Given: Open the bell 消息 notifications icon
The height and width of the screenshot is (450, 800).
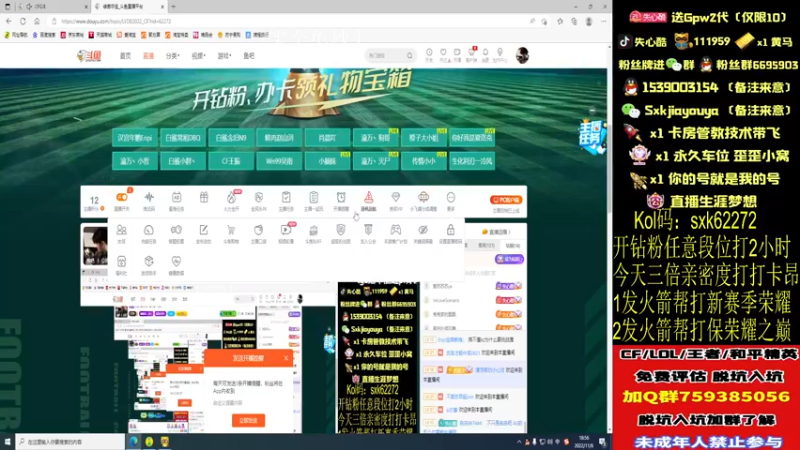Looking at the screenshot, I should click(x=485, y=55).
